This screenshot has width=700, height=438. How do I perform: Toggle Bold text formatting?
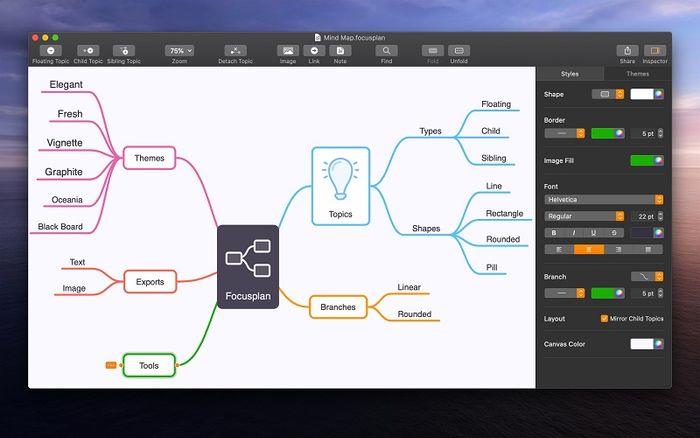pyautogui.click(x=554, y=233)
